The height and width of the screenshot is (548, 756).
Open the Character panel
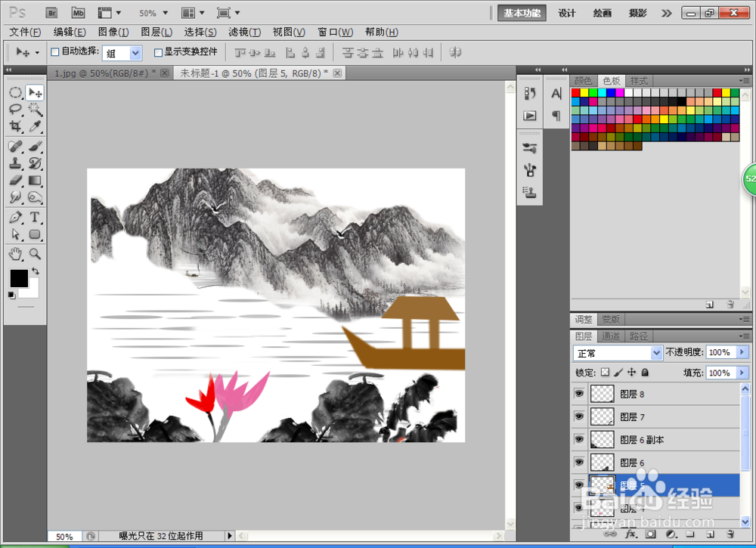556,94
